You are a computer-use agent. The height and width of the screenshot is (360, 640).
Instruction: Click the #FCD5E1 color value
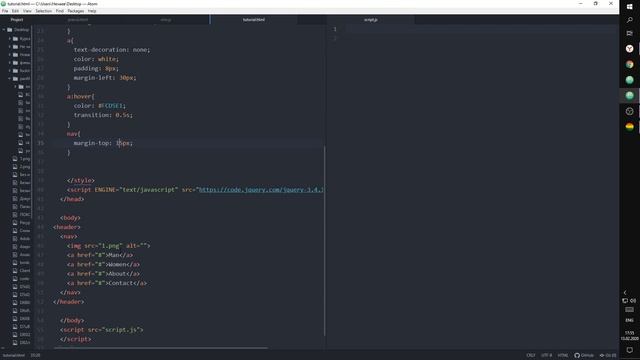click(111, 106)
